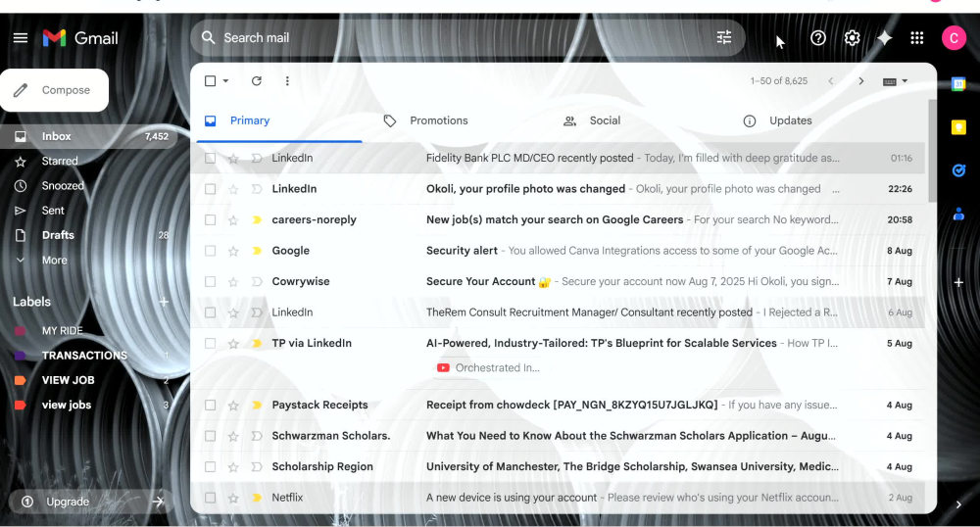Check the careers-noreply email checkbox

click(210, 219)
